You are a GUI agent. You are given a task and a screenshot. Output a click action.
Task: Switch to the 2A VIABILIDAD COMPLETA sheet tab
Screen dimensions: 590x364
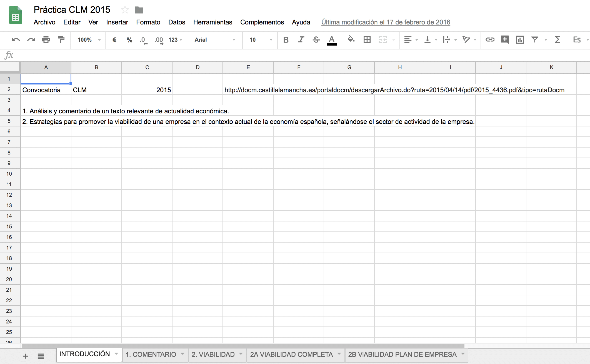point(291,355)
